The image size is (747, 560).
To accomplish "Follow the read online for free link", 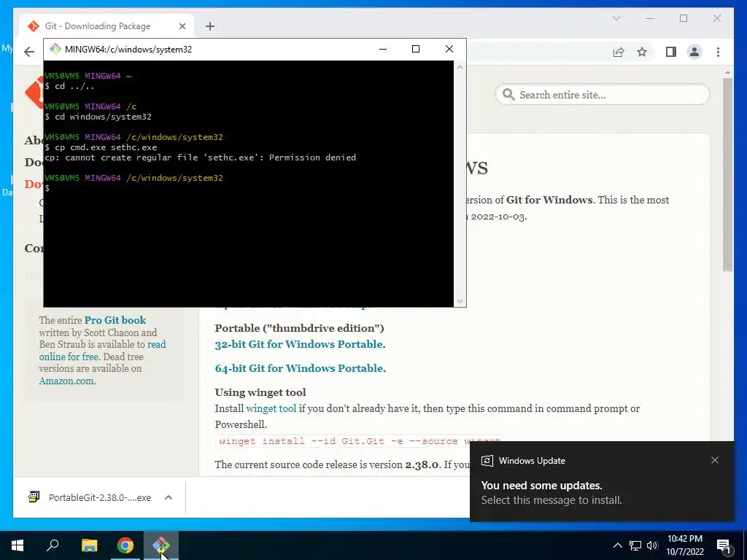I will pyautogui.click(x=102, y=351).
